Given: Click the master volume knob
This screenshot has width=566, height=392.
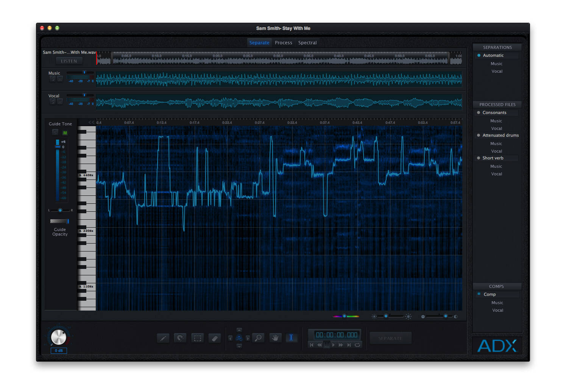Looking at the screenshot, I should click(58, 337).
